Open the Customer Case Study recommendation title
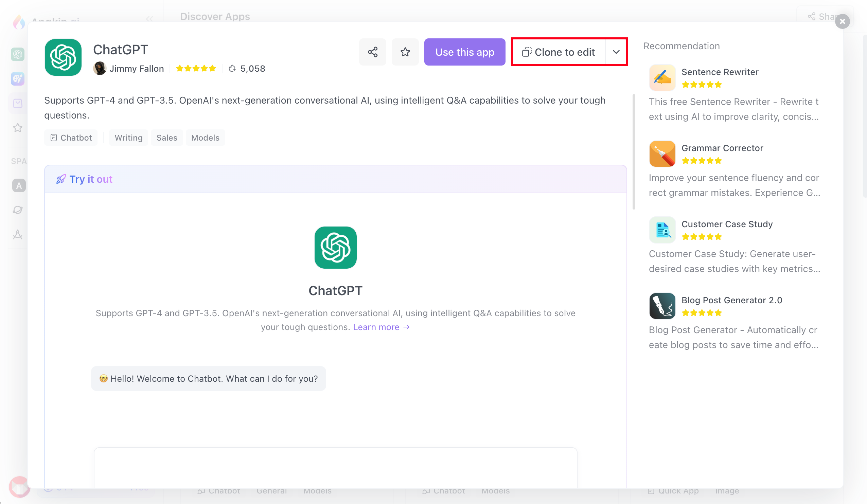This screenshot has height=504, width=867. coord(727,224)
